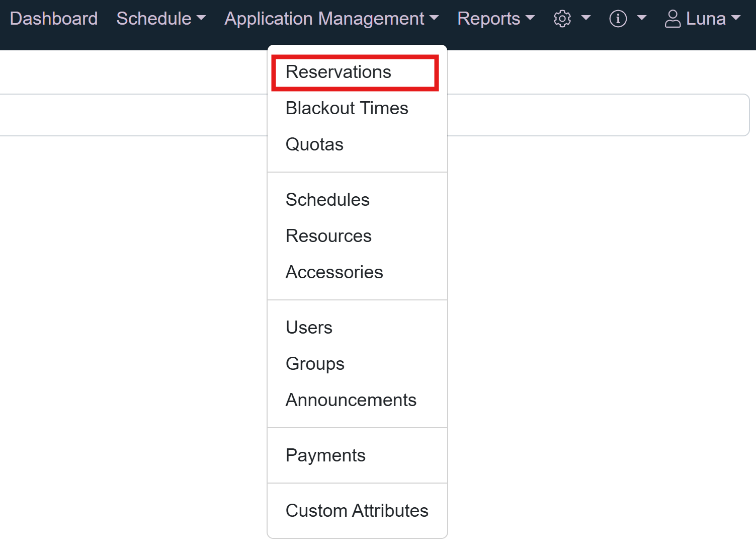
Task: Open the Groups menu entry
Action: (x=315, y=364)
